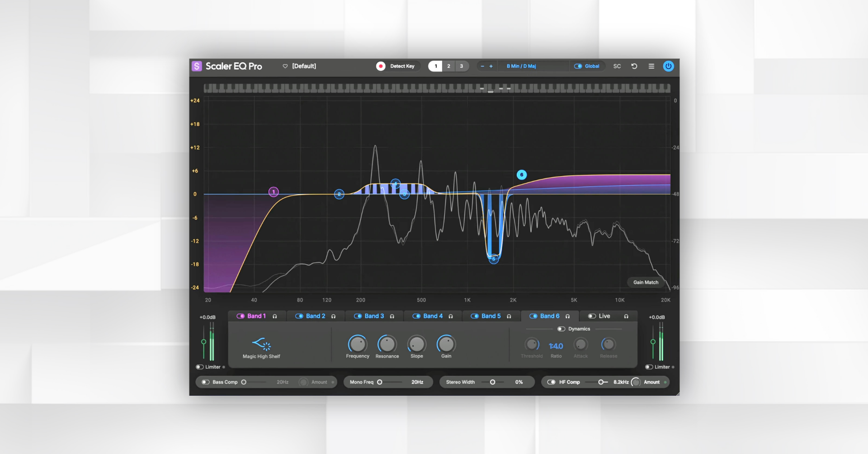The height and width of the screenshot is (454, 868).
Task: Open the [Default] preset menu
Action: point(304,66)
